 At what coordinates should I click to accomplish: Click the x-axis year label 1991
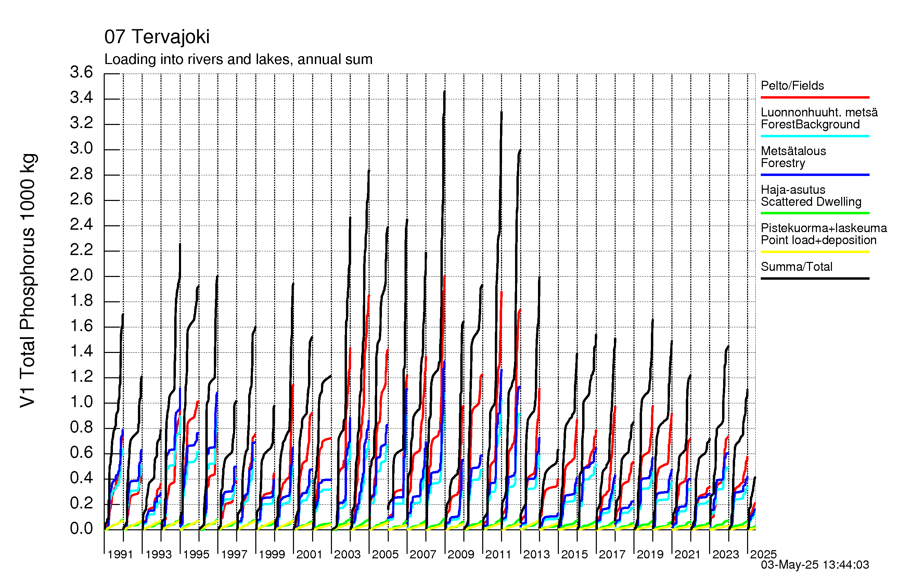[120, 554]
